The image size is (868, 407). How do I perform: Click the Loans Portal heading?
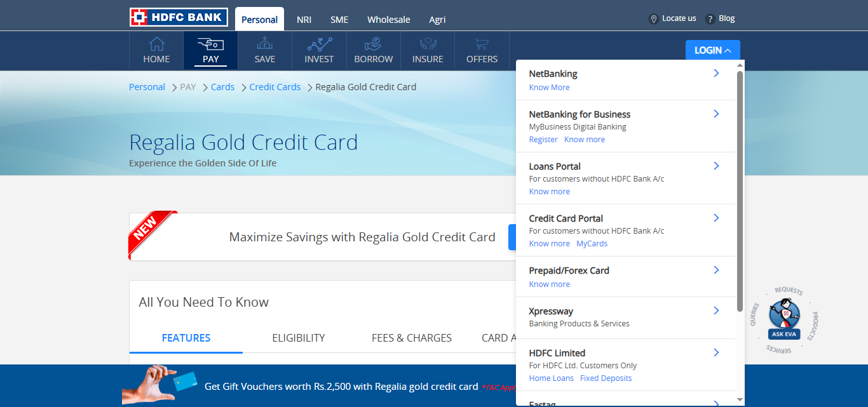pyautogui.click(x=555, y=166)
